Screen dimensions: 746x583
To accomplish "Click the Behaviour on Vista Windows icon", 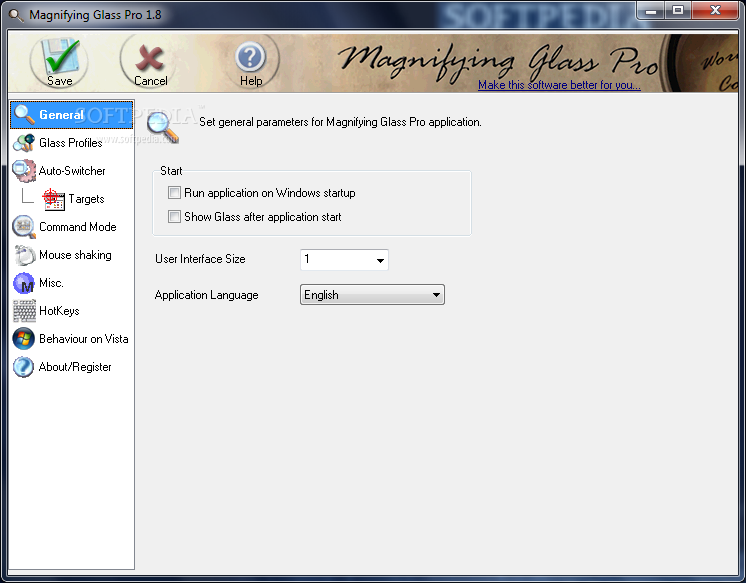I will [24, 339].
